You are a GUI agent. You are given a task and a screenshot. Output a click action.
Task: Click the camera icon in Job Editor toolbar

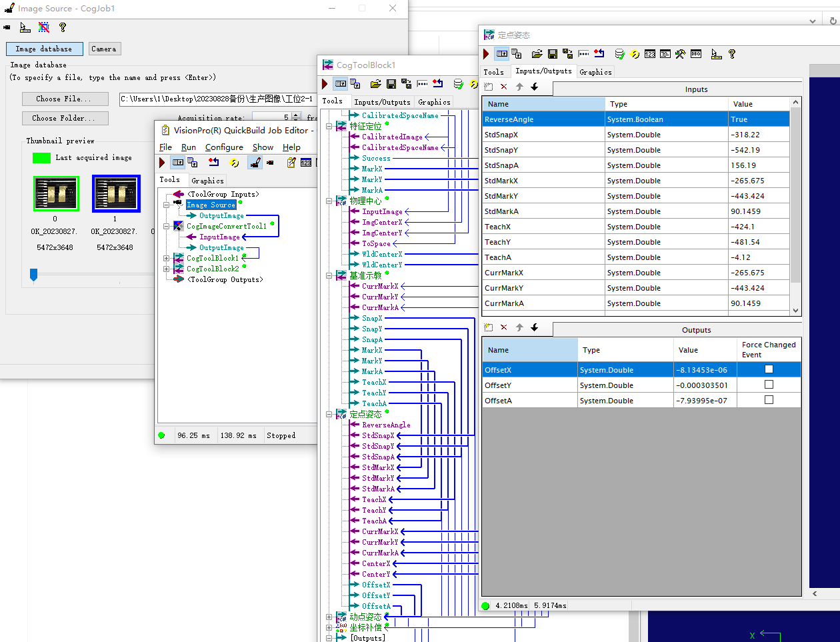pos(270,163)
